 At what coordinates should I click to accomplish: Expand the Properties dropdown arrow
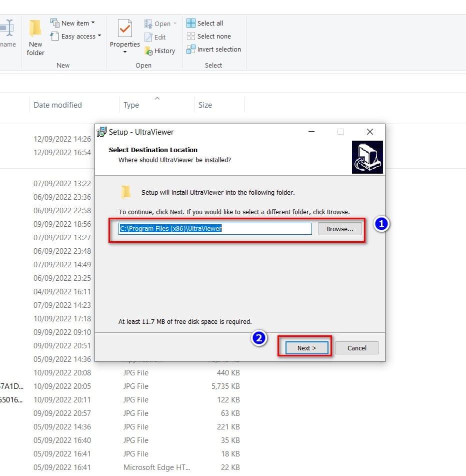tap(125, 52)
